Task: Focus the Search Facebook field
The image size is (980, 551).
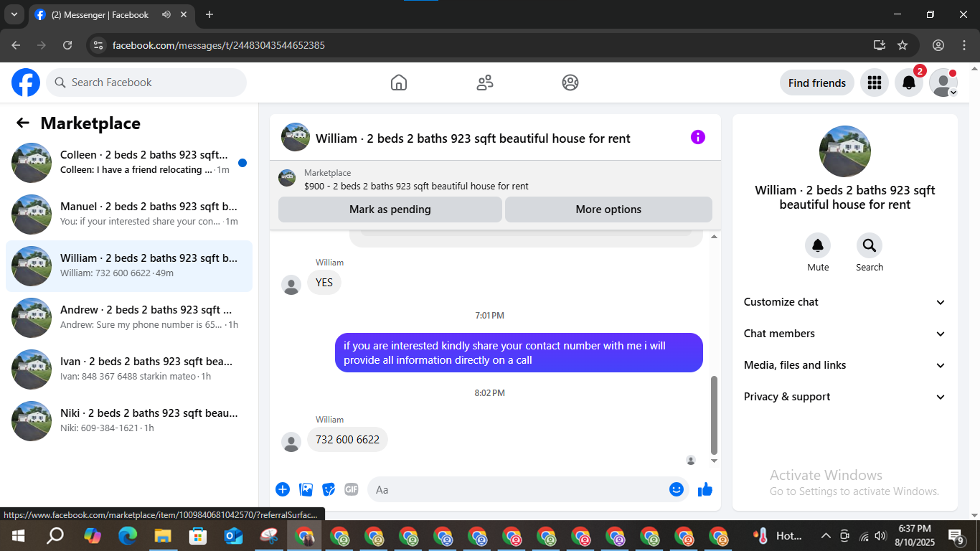Action: [146, 83]
